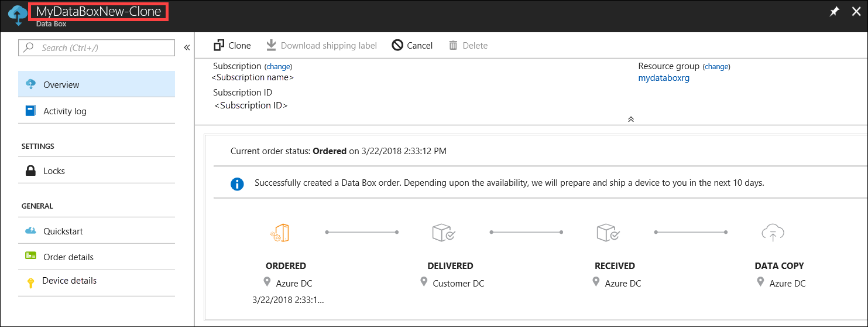Select Download shipping label

[x=322, y=45]
